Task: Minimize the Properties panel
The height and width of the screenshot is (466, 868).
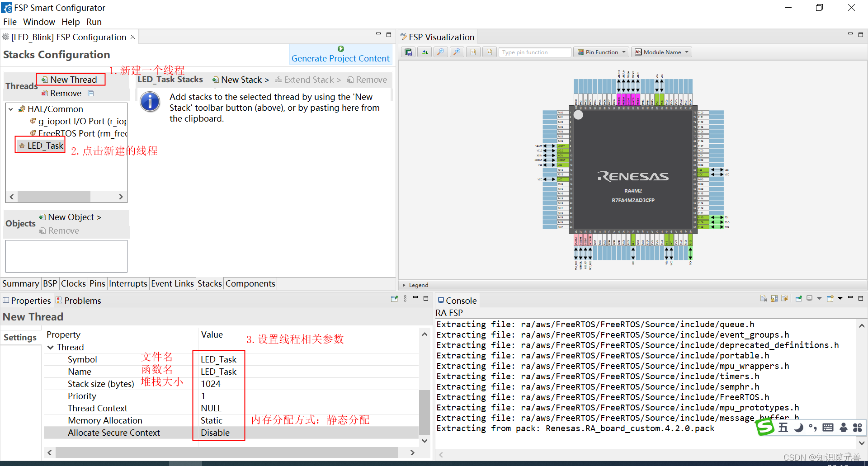Action: pos(415,297)
